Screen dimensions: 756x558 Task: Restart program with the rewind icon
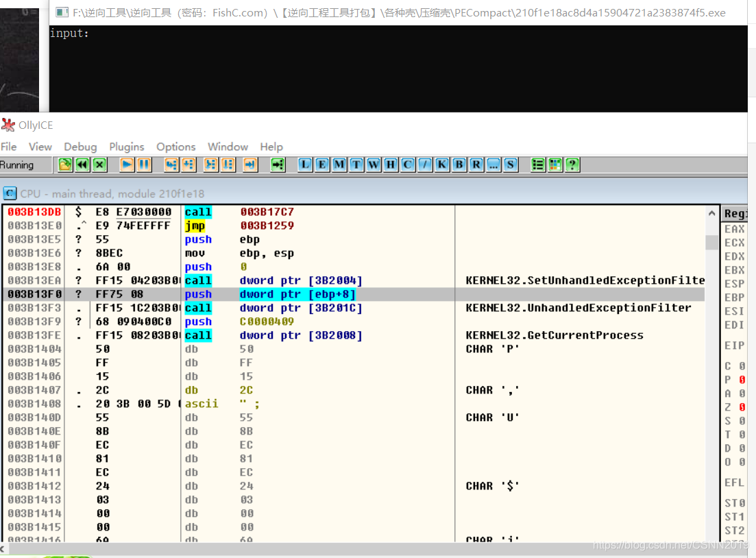pyautogui.click(x=82, y=165)
